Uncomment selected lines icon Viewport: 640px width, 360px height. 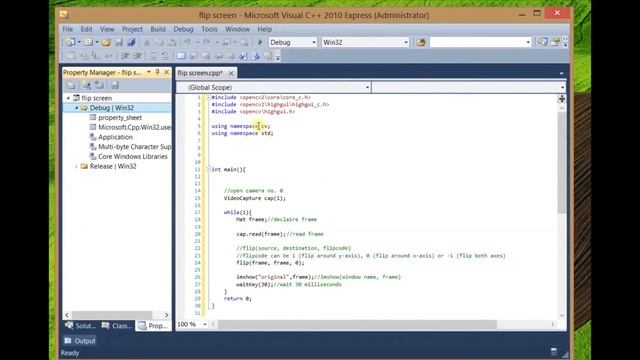[165, 56]
